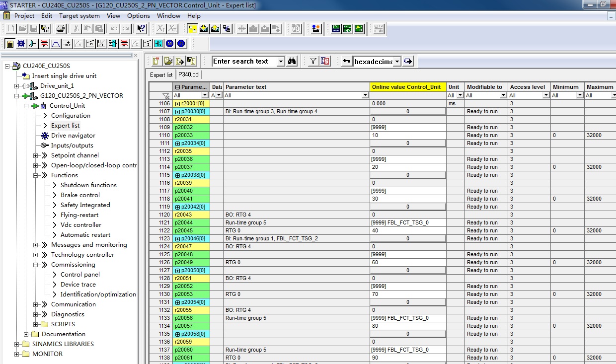This screenshot has height=364, width=616.
Task: Select the Vdc controller tree item
Action: (81, 225)
